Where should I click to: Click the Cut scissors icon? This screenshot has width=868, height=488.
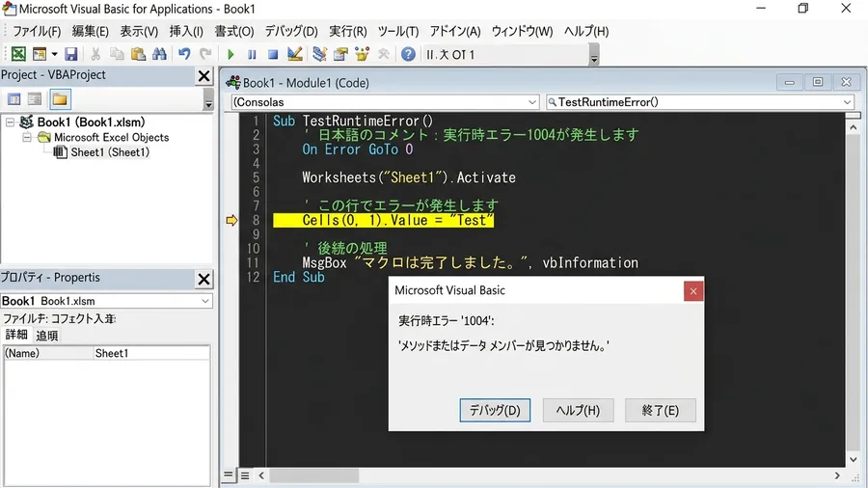(x=95, y=54)
